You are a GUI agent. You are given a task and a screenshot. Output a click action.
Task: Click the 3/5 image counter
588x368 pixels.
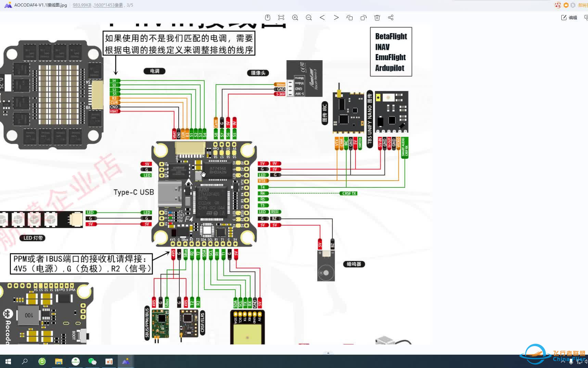click(x=130, y=5)
